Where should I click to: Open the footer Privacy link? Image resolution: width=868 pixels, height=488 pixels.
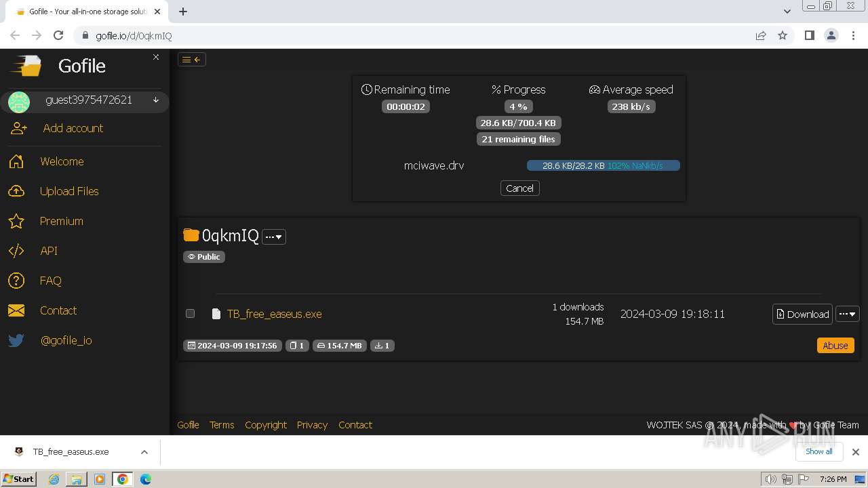(x=312, y=425)
